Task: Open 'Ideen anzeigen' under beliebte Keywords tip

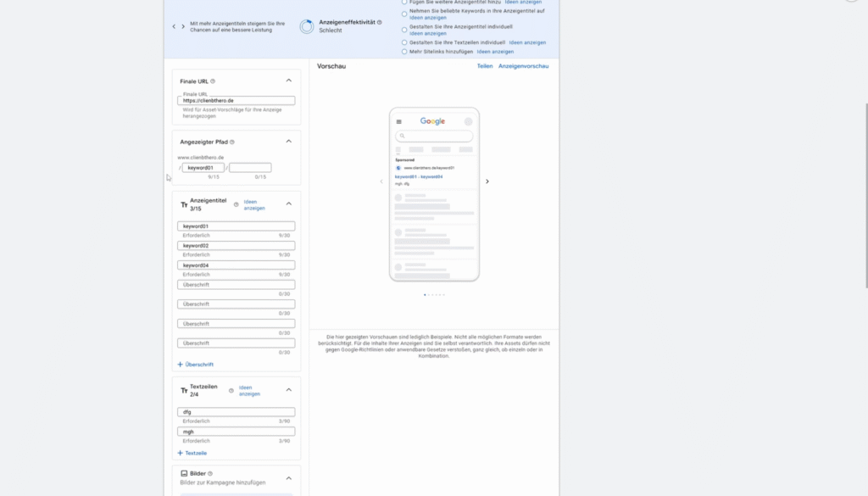Action: (x=428, y=18)
